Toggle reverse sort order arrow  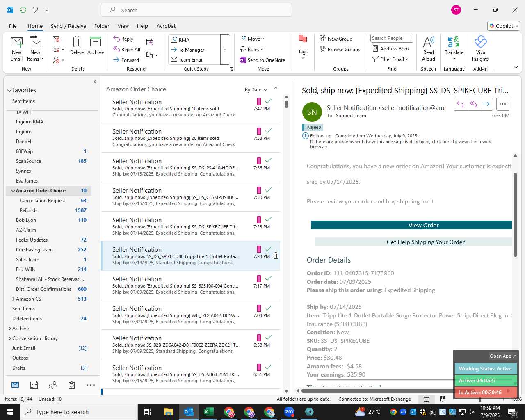click(276, 89)
